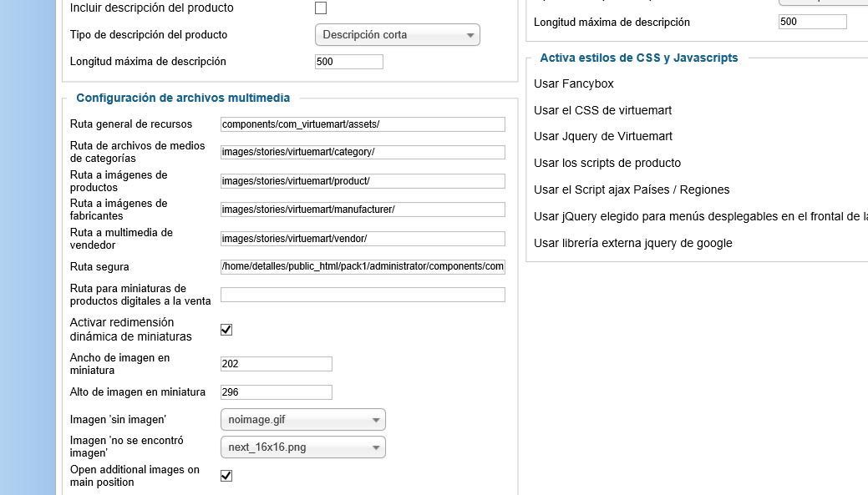
Task: Edit vendor multimedia path field
Action: (363, 239)
